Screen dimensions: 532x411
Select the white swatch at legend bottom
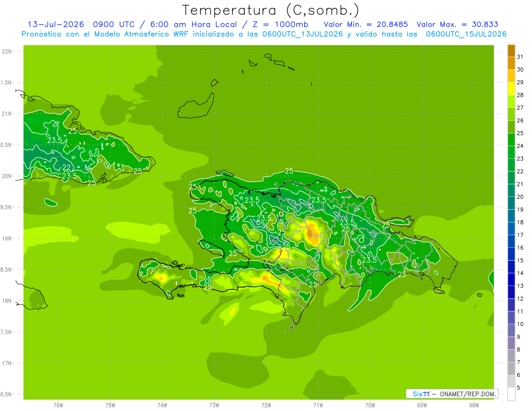tap(511, 394)
